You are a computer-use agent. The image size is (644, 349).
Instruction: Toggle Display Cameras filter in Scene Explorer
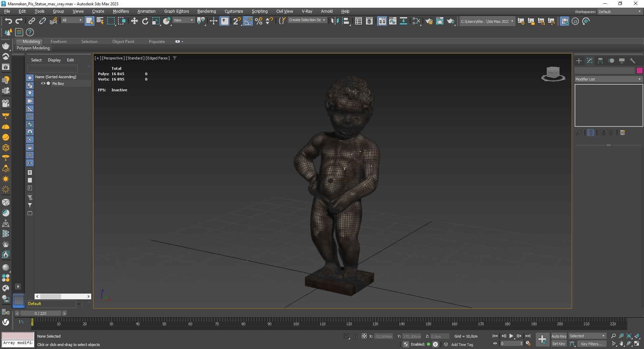pos(30,101)
